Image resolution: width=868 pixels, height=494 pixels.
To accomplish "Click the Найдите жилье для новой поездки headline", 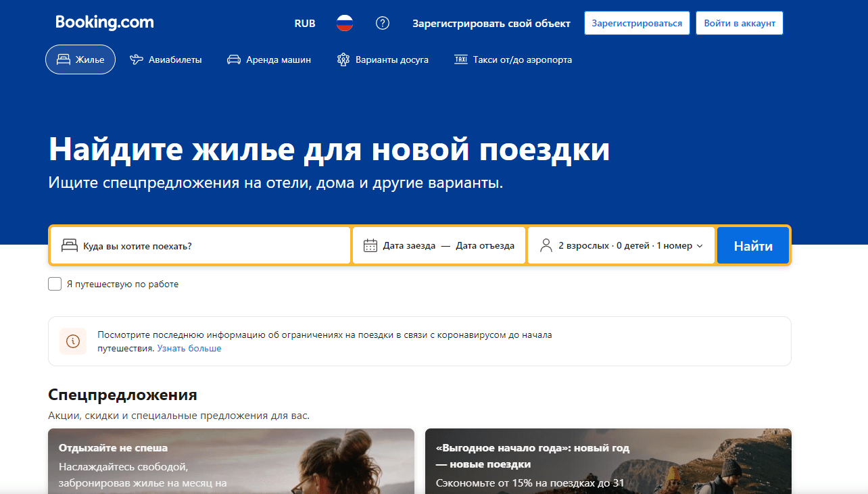I will (x=329, y=150).
